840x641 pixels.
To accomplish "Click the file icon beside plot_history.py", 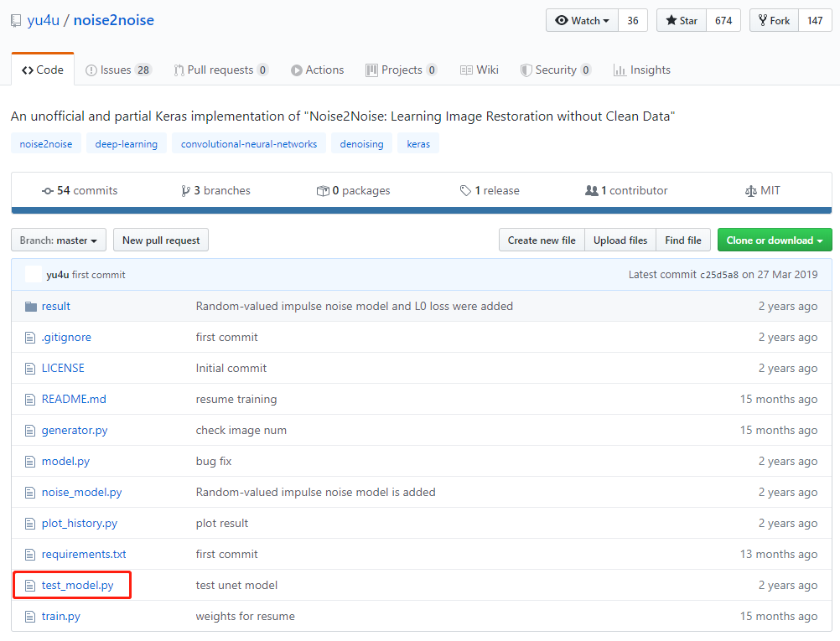I will pos(30,524).
